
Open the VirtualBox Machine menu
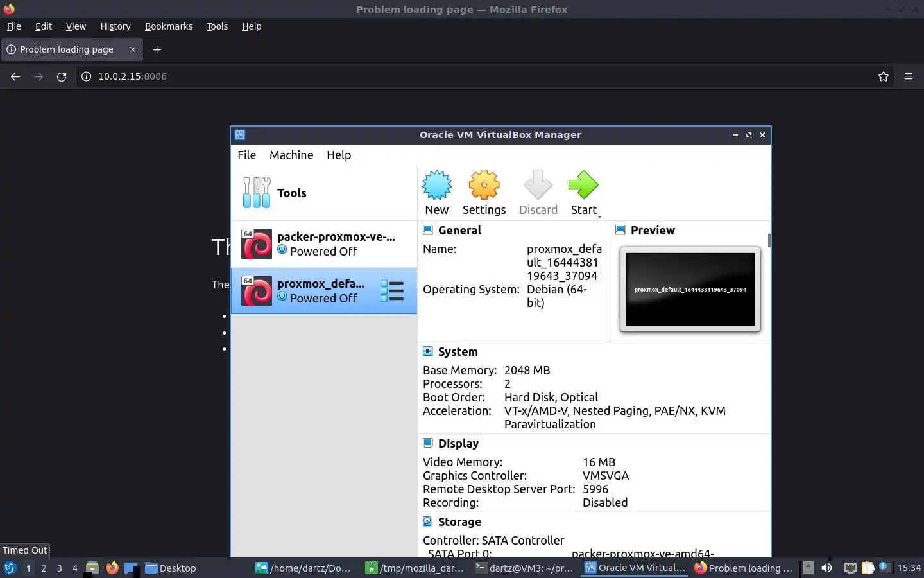click(291, 155)
